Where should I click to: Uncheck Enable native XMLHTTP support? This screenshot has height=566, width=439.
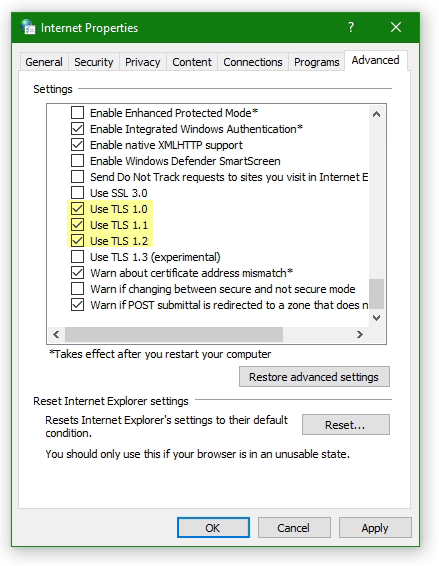(x=78, y=145)
